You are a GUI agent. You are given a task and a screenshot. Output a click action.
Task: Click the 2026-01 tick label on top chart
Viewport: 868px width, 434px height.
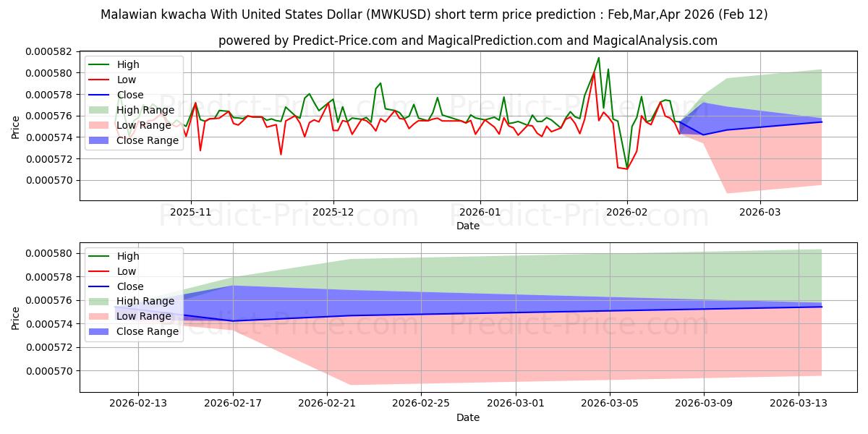(480, 213)
